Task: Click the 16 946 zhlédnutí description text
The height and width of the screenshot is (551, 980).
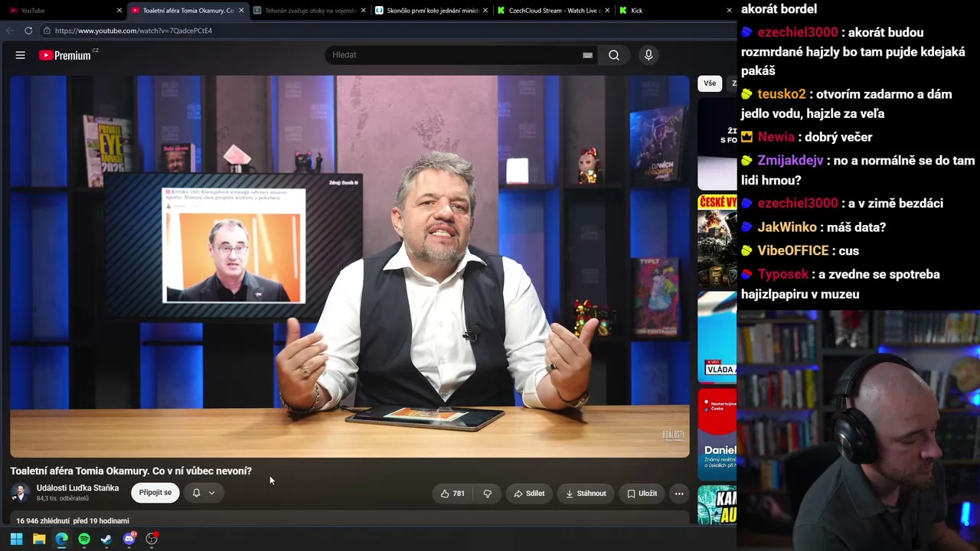Action: [x=73, y=521]
